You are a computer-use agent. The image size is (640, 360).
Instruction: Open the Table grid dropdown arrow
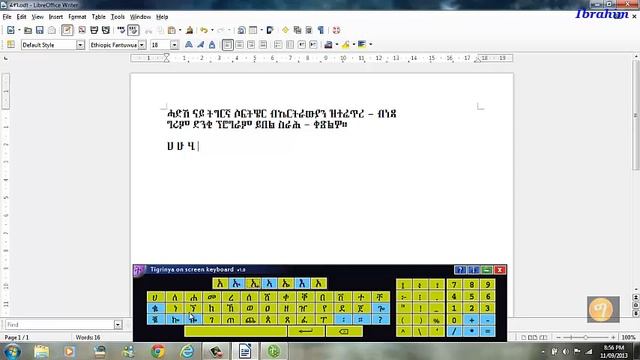[261, 30]
